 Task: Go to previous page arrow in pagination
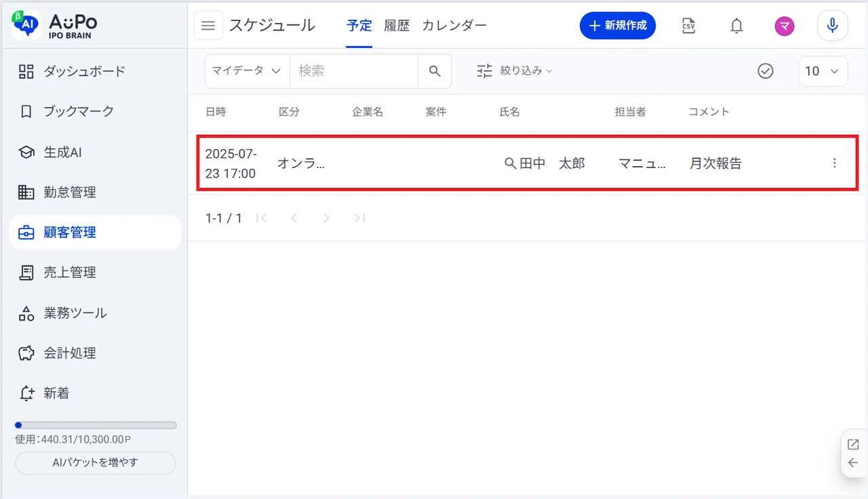click(x=294, y=218)
